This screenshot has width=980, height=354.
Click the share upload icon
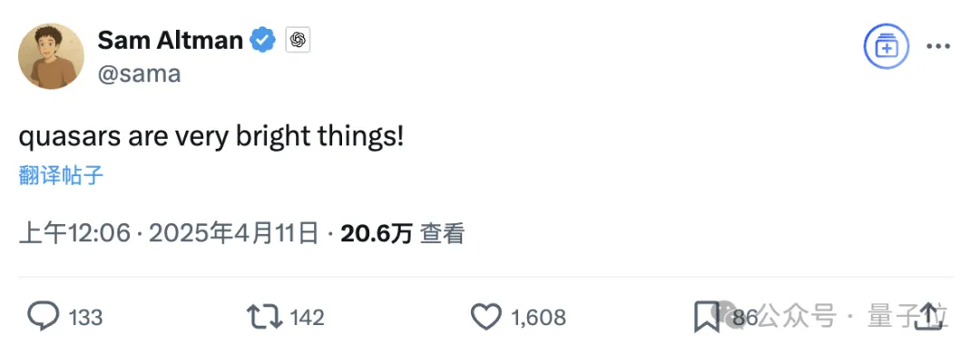(x=929, y=317)
